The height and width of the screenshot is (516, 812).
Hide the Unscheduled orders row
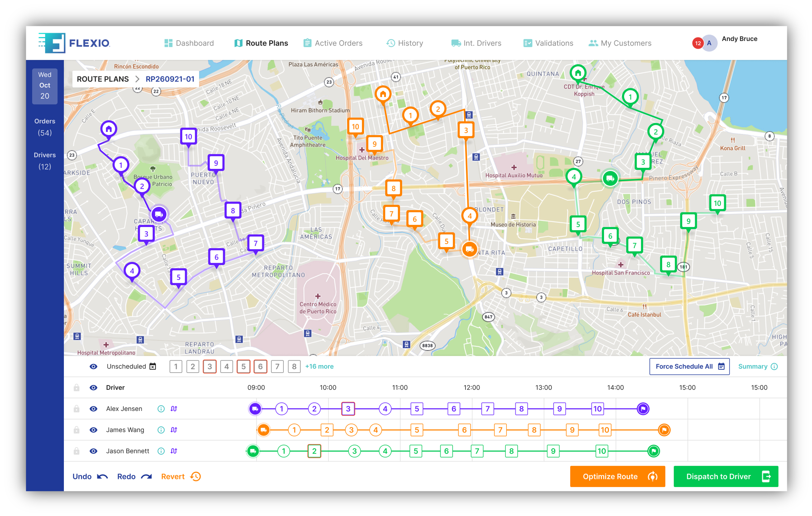[94, 366]
